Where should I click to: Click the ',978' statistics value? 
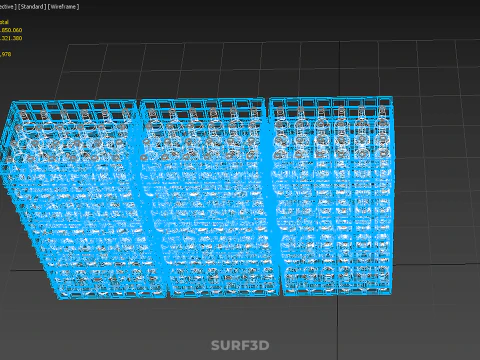(x=6, y=54)
